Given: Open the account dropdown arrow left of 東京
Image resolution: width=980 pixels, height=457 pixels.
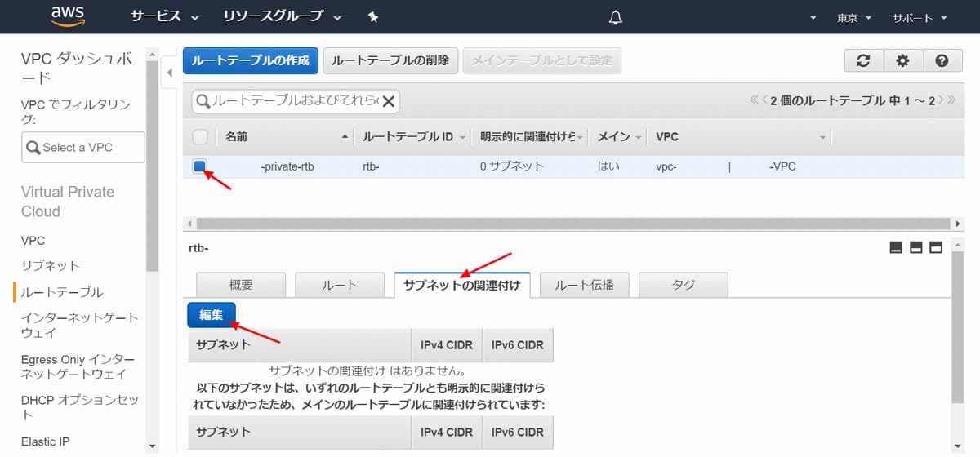Looking at the screenshot, I should coord(813,18).
